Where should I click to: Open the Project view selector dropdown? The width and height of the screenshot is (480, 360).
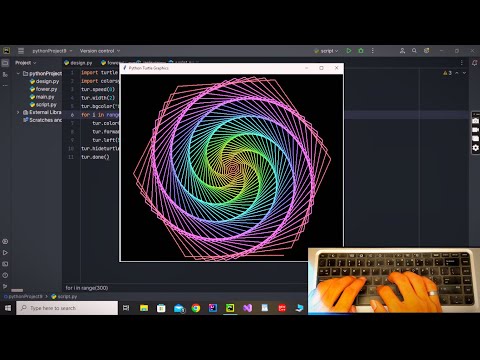point(26,63)
